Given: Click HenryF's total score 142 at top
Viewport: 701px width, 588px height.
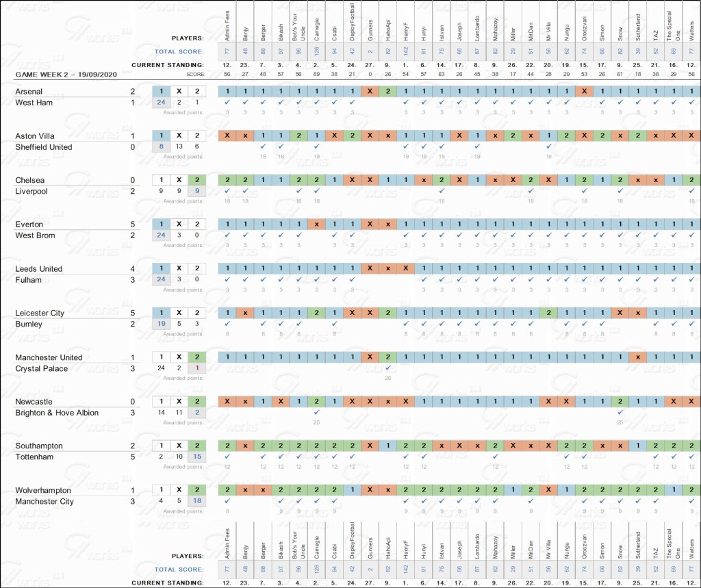Looking at the screenshot, I should pyautogui.click(x=405, y=51).
